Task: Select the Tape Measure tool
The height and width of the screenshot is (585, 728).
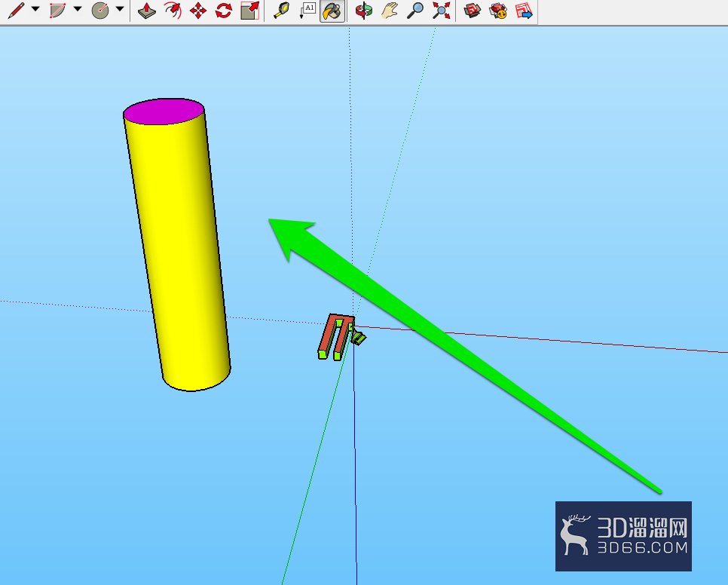Action: tap(281, 11)
